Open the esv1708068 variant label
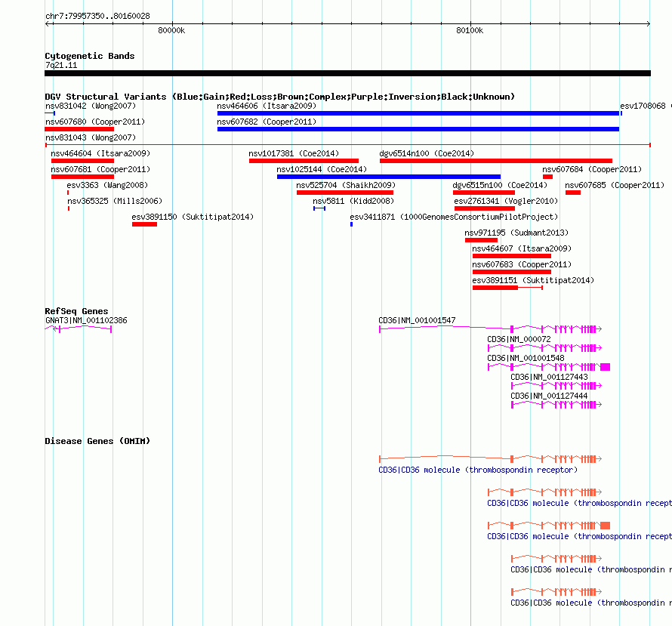Viewport: 672px width, 626px height. [643, 106]
